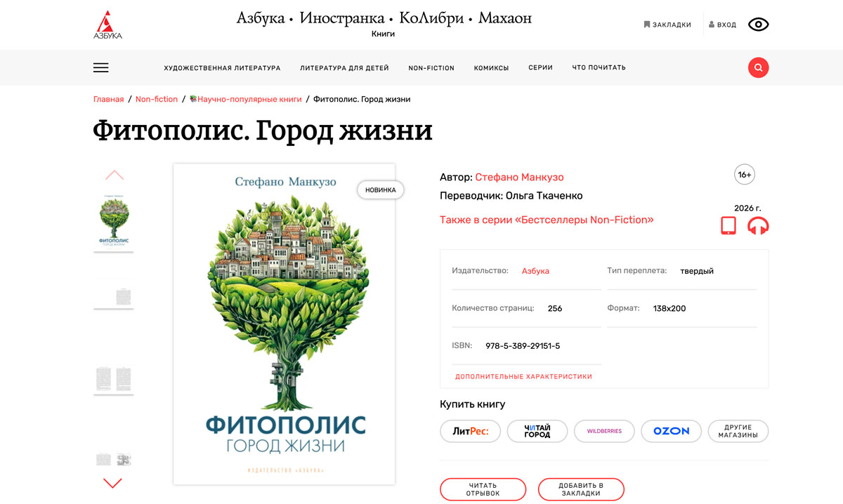
Task: Open Художественная литература menu
Action: 222,68
